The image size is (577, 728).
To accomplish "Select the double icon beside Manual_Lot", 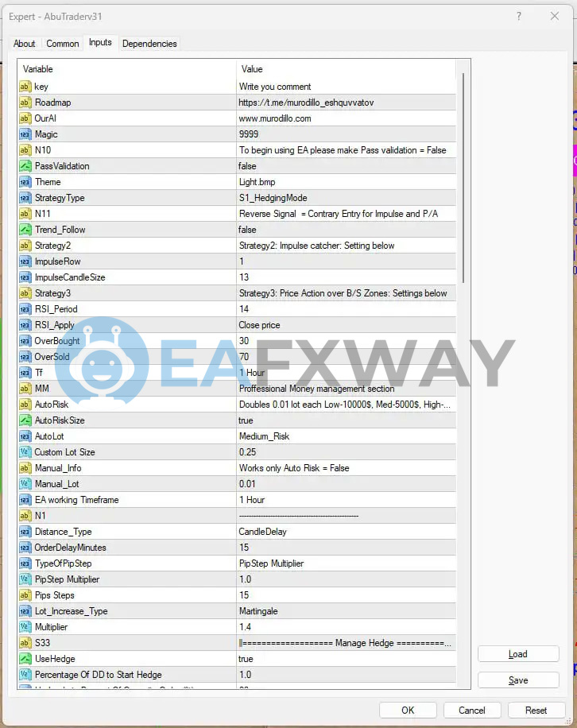I will tap(25, 484).
